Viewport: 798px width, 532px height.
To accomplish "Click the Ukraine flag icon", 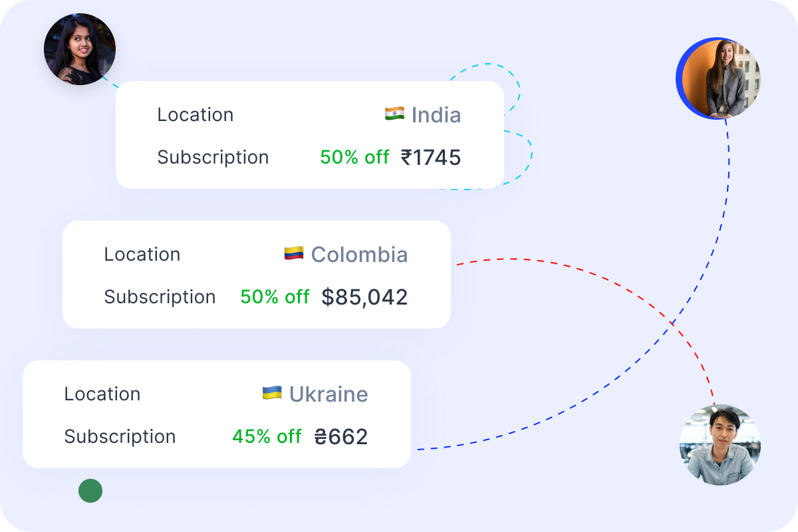I will click(272, 393).
